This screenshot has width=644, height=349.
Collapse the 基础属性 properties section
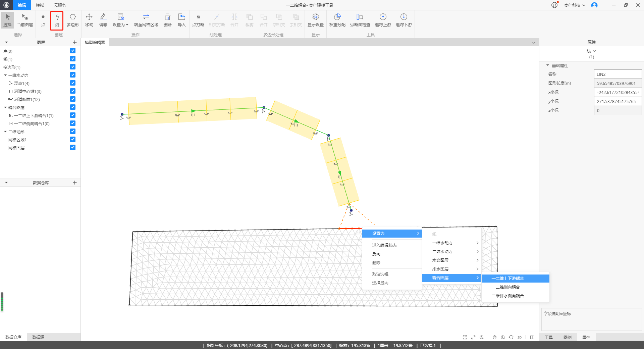tap(548, 65)
